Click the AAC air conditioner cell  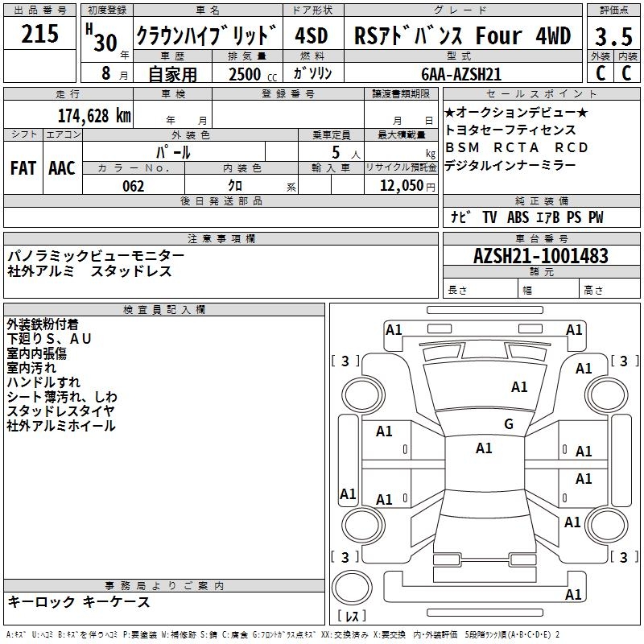pyautogui.click(x=61, y=167)
